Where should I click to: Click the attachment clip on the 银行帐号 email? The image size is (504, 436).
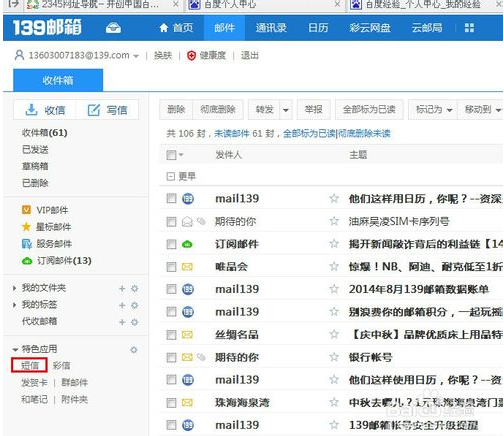(201, 357)
